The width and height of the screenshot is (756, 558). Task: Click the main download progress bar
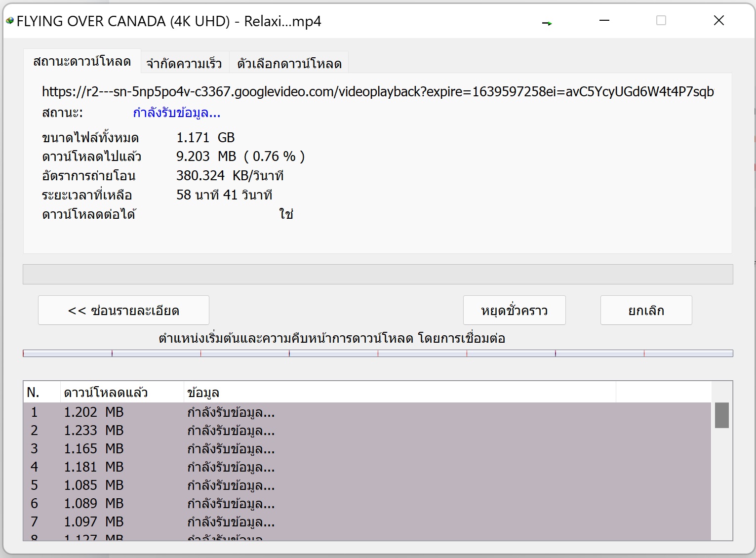(378, 274)
